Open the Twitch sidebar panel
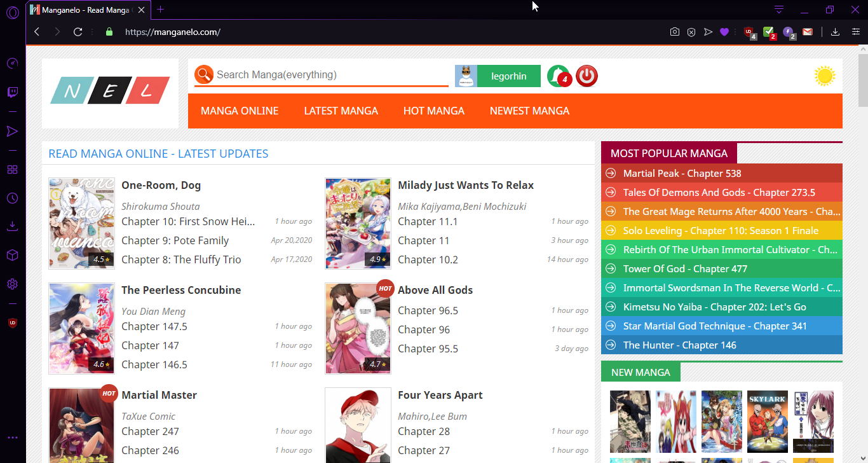Screen dimensions: 868x463 (x=13, y=93)
